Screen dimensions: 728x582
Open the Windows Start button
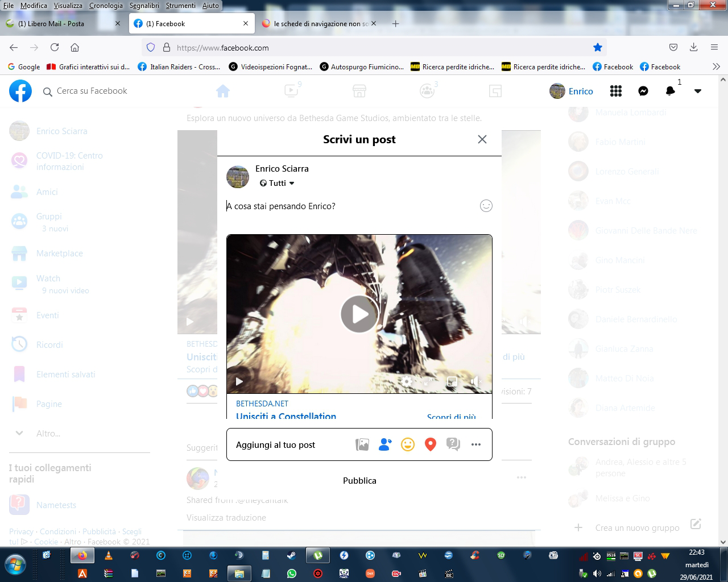click(x=15, y=566)
